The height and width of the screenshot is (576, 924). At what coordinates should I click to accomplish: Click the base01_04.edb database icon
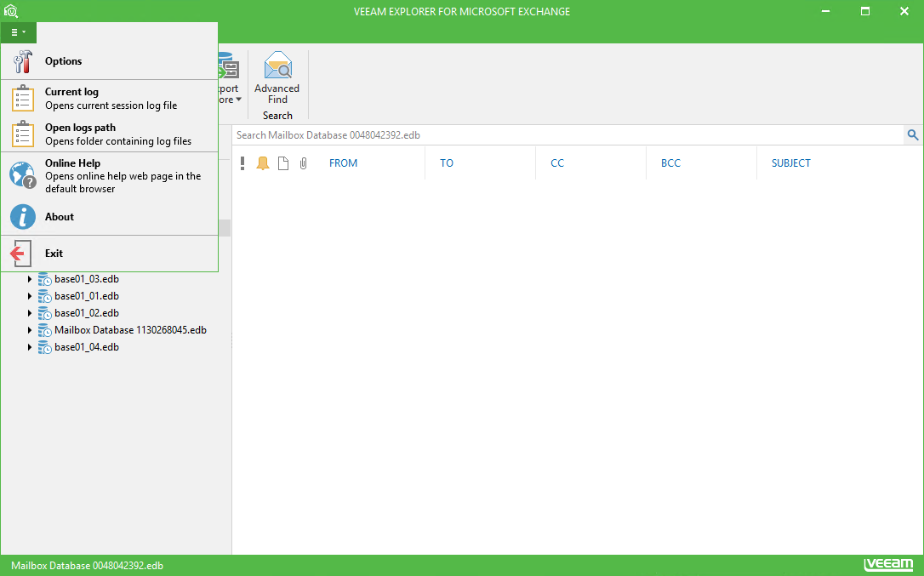tap(45, 347)
